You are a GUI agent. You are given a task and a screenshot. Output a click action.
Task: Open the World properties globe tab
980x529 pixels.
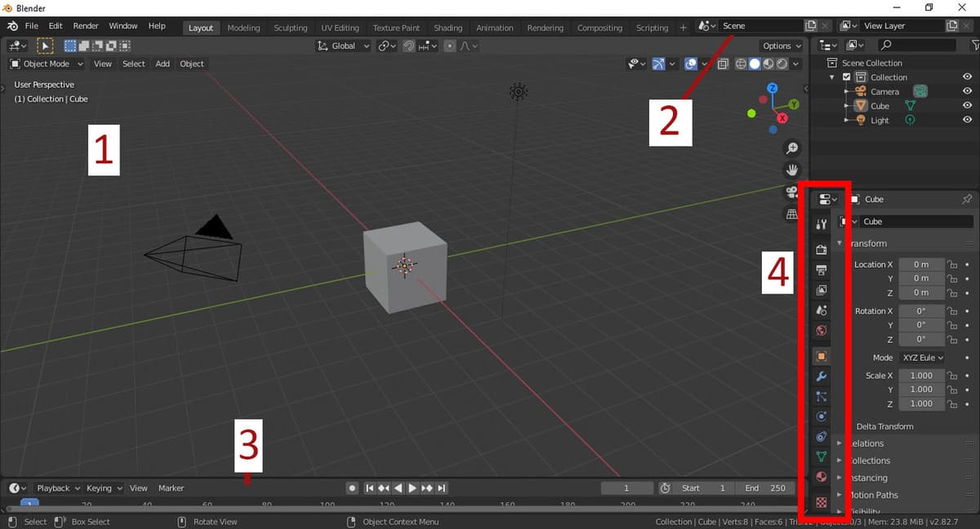[x=822, y=331]
